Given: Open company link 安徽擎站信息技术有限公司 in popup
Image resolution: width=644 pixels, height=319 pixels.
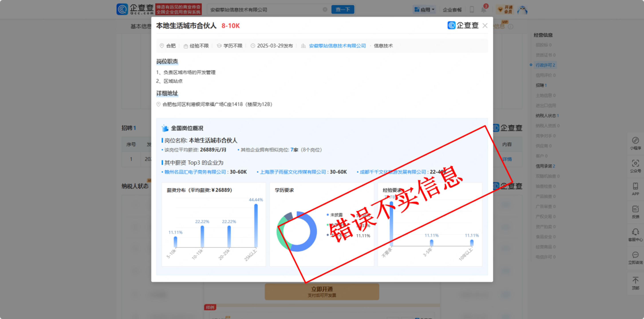Looking at the screenshot, I should click(337, 46).
